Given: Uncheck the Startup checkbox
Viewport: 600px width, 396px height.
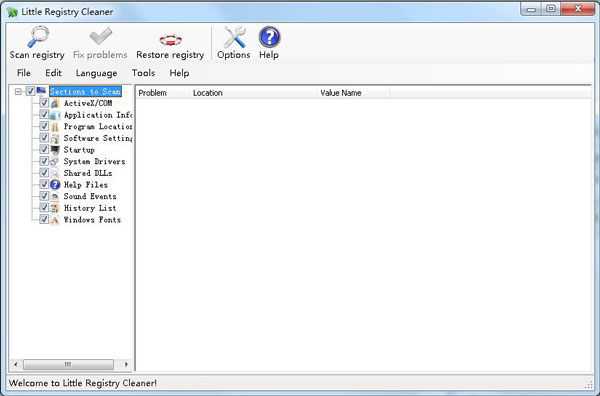Looking at the screenshot, I should 44,149.
